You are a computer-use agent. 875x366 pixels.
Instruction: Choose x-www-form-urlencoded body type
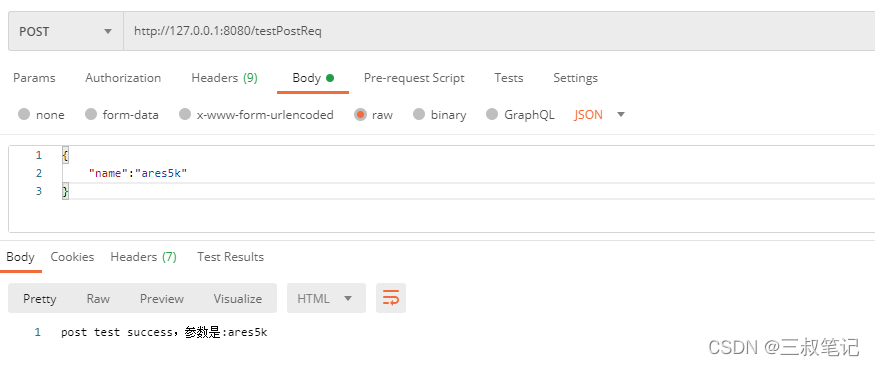[256, 115]
